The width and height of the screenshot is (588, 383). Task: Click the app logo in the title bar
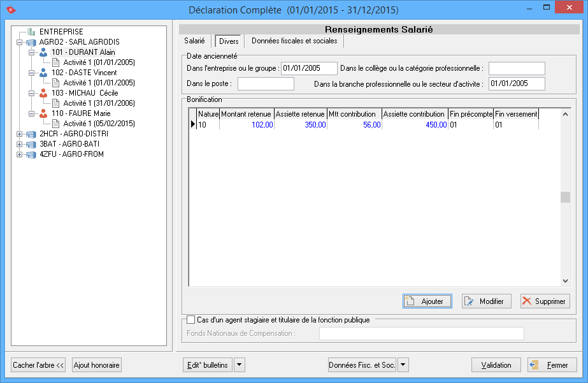(10, 10)
